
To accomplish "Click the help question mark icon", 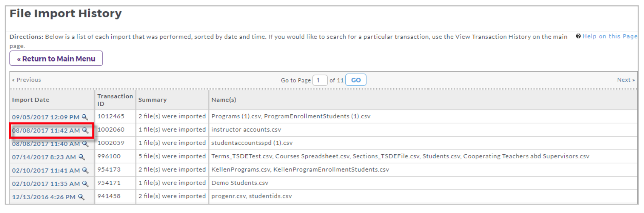I will [578, 36].
